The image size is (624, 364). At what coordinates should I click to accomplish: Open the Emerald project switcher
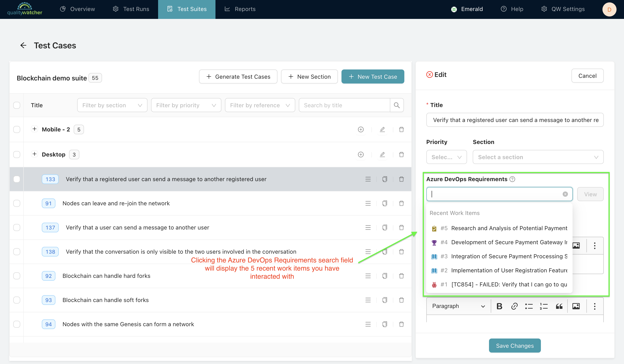(467, 9)
